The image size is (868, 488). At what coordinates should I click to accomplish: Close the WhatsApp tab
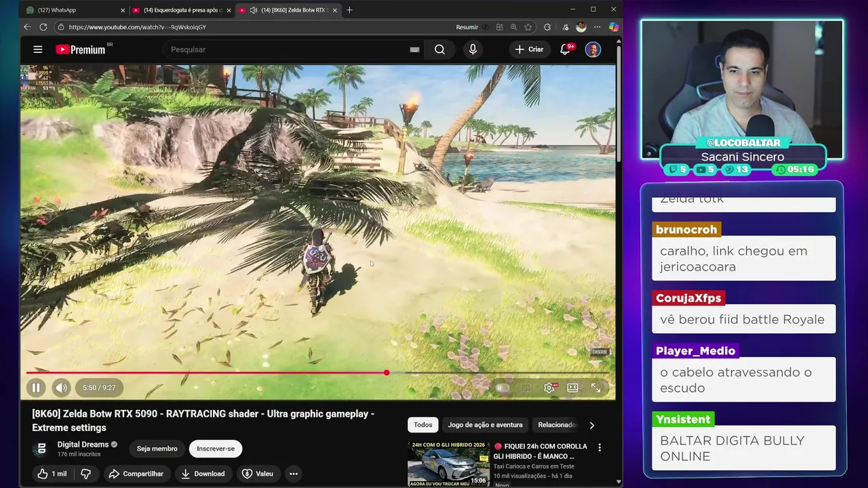tap(123, 10)
